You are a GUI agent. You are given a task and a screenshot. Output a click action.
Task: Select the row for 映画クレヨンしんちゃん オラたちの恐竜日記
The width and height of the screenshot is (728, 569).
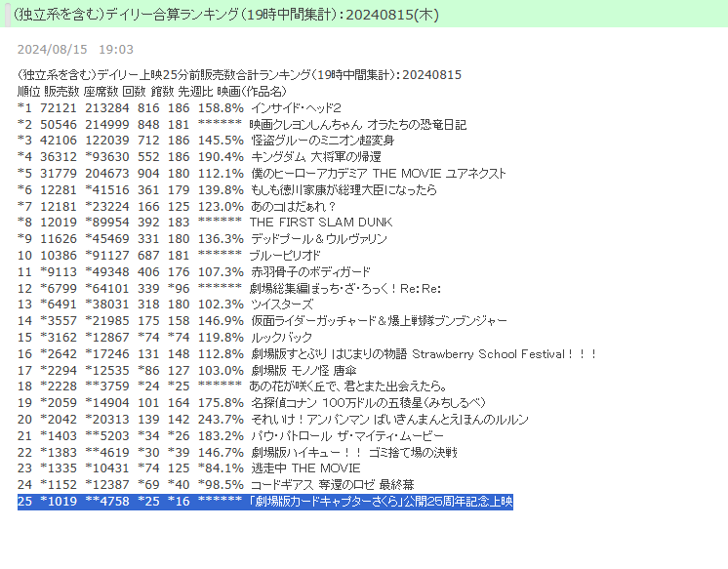242,125
